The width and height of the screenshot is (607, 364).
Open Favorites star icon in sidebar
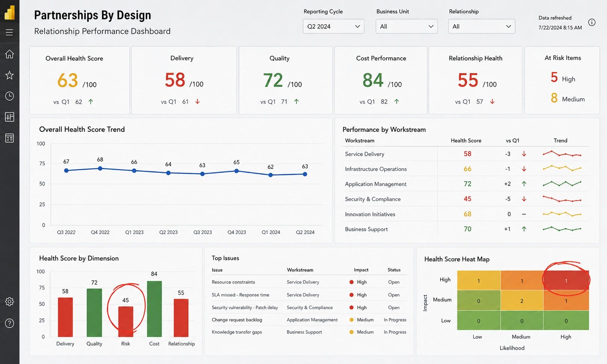pyautogui.click(x=9, y=75)
